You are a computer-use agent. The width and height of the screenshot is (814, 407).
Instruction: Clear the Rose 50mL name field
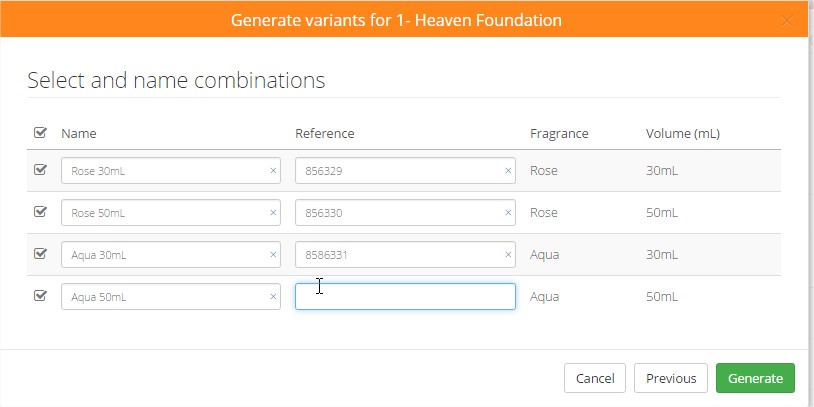[x=273, y=213]
